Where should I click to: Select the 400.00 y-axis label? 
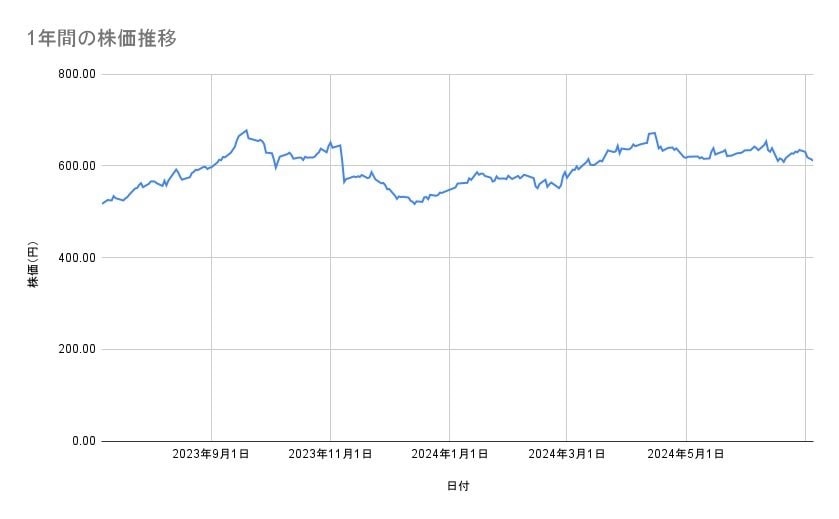tap(77, 258)
